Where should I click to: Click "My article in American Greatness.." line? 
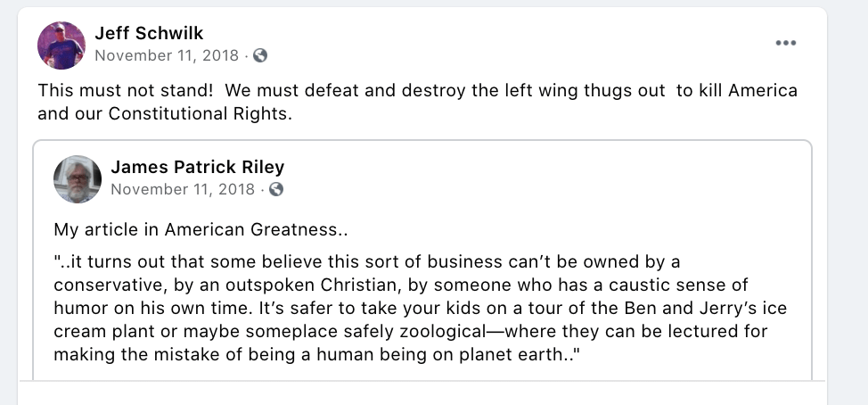201,229
